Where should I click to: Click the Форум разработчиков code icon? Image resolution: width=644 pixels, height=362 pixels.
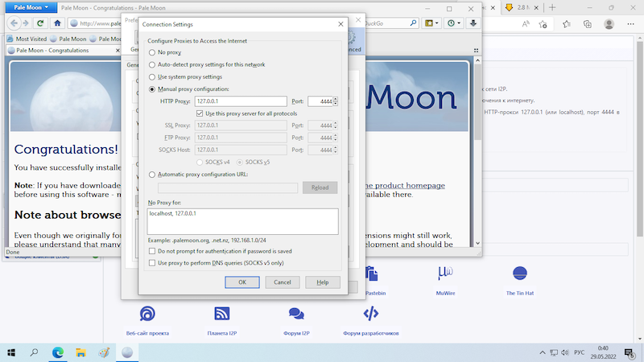coord(370,314)
